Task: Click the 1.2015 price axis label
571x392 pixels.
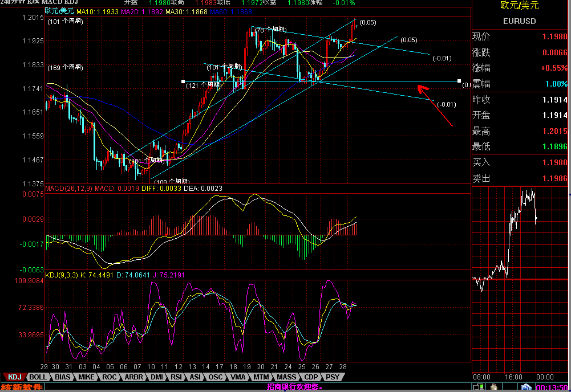Action: [33, 18]
